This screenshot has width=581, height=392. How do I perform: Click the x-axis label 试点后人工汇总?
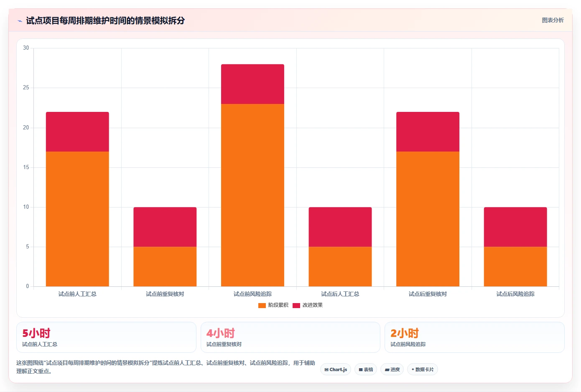(x=340, y=294)
